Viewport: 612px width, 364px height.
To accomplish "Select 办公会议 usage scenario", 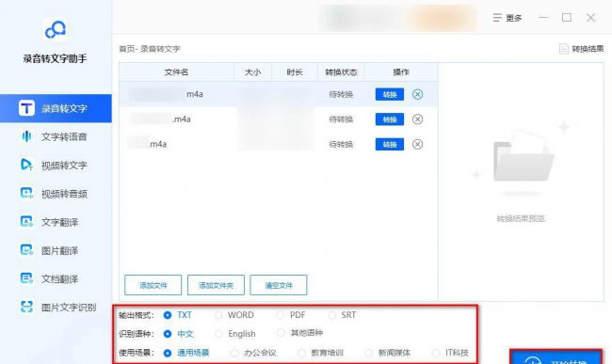I will [x=253, y=353].
